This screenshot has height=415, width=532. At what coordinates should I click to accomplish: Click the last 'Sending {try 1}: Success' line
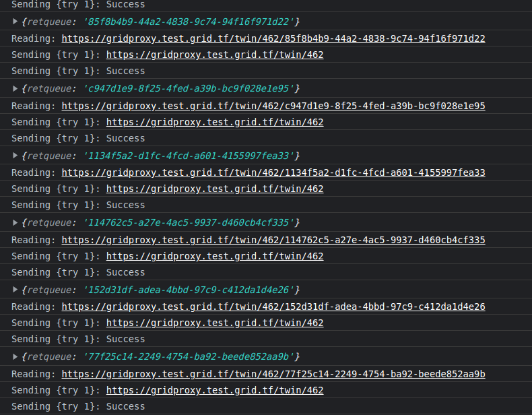tap(78, 406)
